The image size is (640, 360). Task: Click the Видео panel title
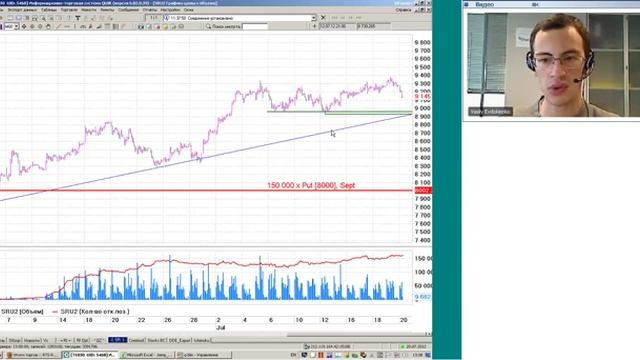[484, 4]
